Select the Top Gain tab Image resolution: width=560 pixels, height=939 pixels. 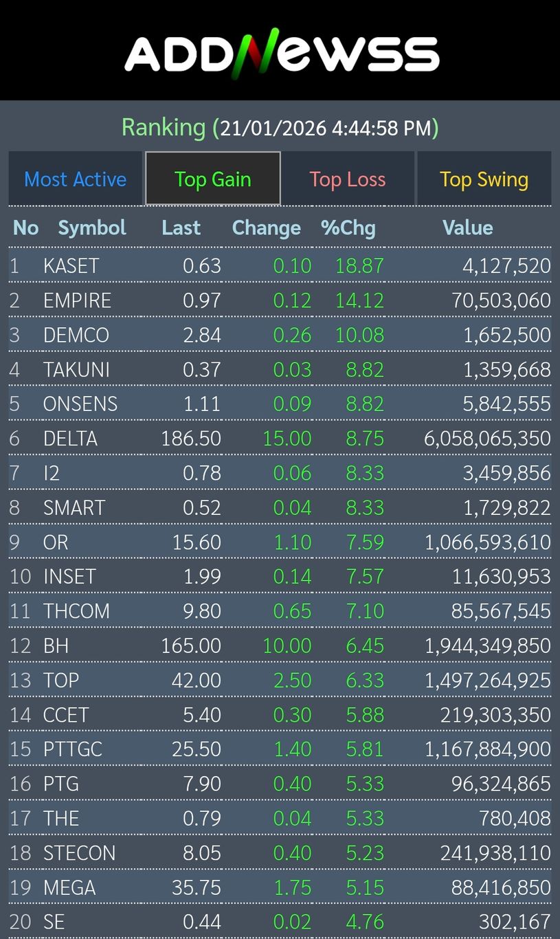coord(213,179)
